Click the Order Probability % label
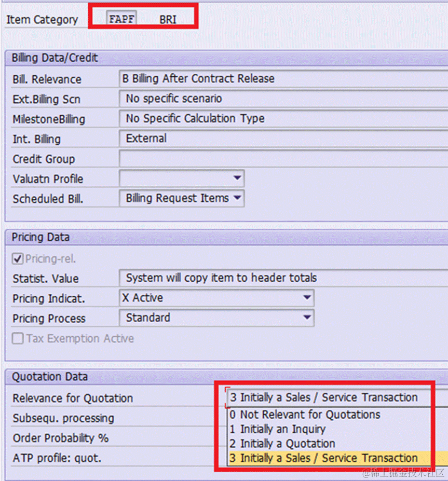Viewport: 448px width, 481px height. pos(60,438)
